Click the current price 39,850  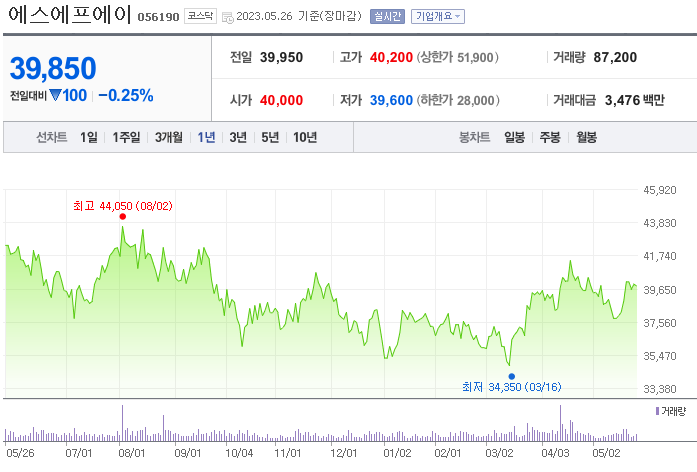(53, 68)
